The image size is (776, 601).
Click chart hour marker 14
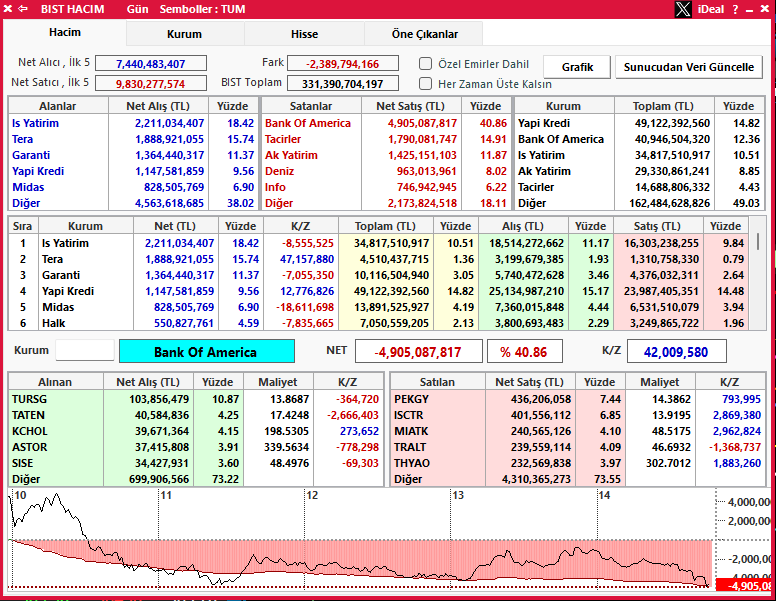(x=604, y=495)
